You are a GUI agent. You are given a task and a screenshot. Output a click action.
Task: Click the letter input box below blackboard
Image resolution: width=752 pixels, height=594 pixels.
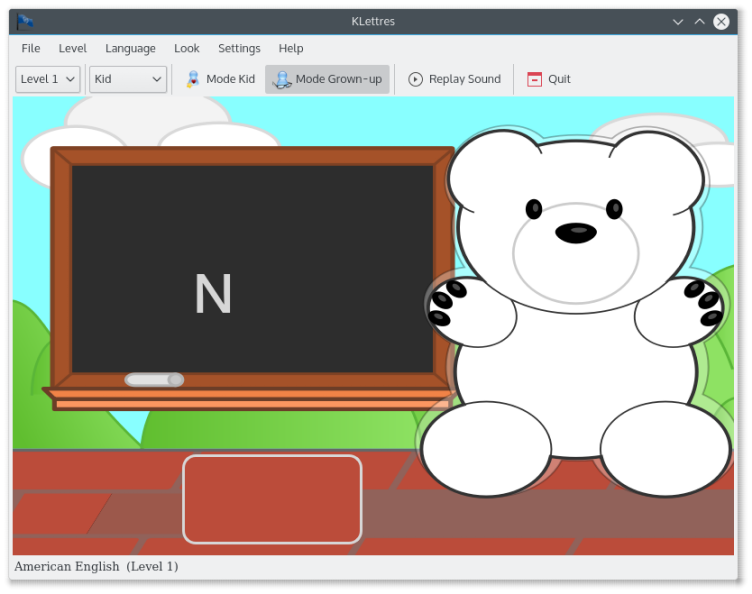272,499
